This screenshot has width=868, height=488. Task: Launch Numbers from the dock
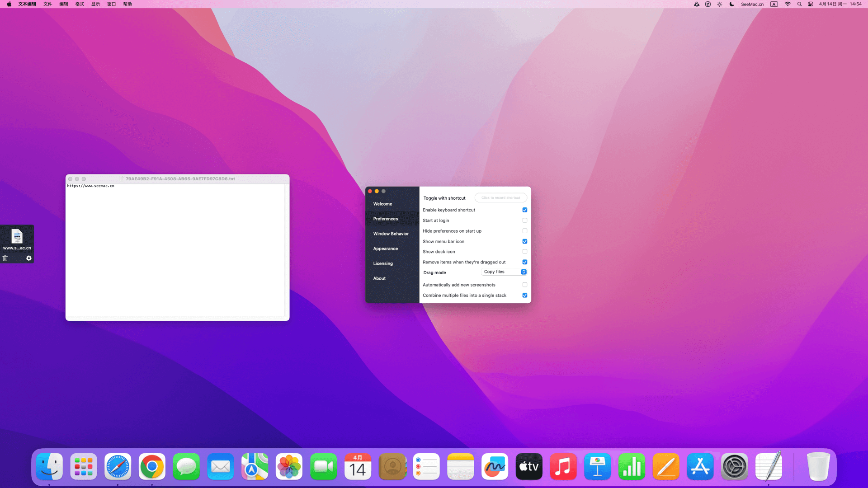[x=632, y=467]
